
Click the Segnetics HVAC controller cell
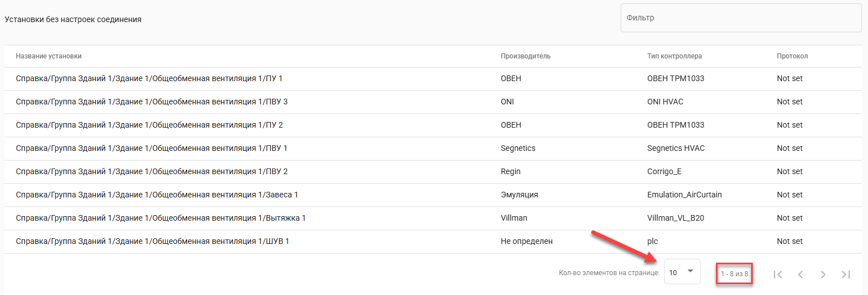[675, 148]
